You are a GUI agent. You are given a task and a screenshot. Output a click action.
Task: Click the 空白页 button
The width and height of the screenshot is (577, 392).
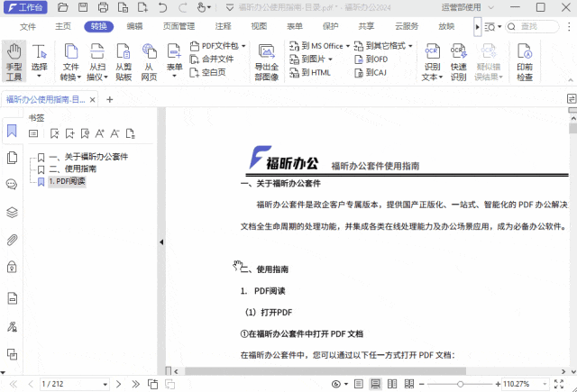[208, 72]
